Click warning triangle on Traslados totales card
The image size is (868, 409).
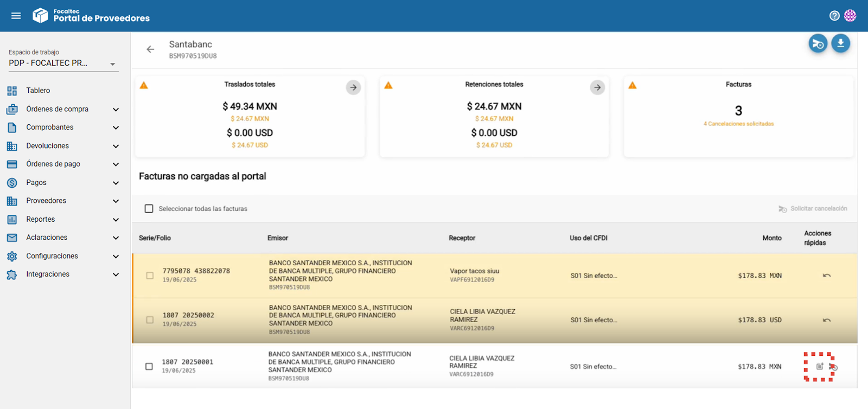tap(144, 85)
